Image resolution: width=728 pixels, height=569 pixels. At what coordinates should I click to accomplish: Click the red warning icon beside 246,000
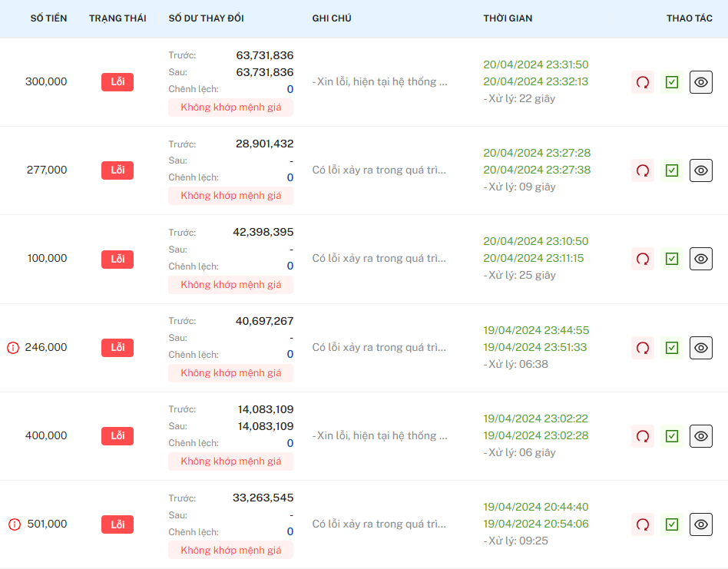pos(13,348)
